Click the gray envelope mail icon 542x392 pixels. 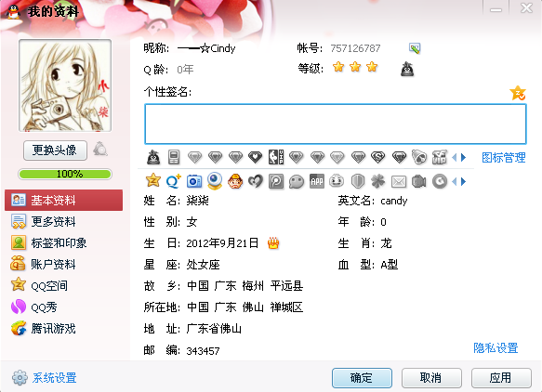tap(399, 181)
